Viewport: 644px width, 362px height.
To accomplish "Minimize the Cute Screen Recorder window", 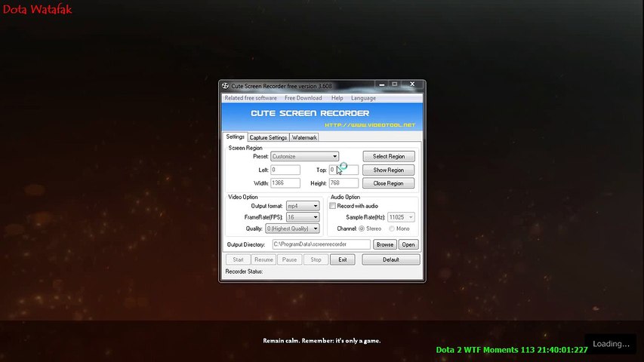I will tap(381, 84).
